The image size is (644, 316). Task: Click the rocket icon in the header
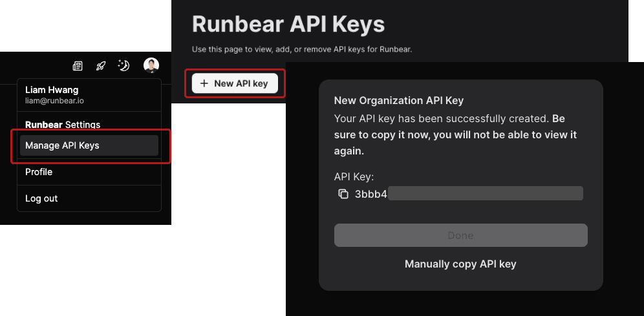click(x=101, y=65)
